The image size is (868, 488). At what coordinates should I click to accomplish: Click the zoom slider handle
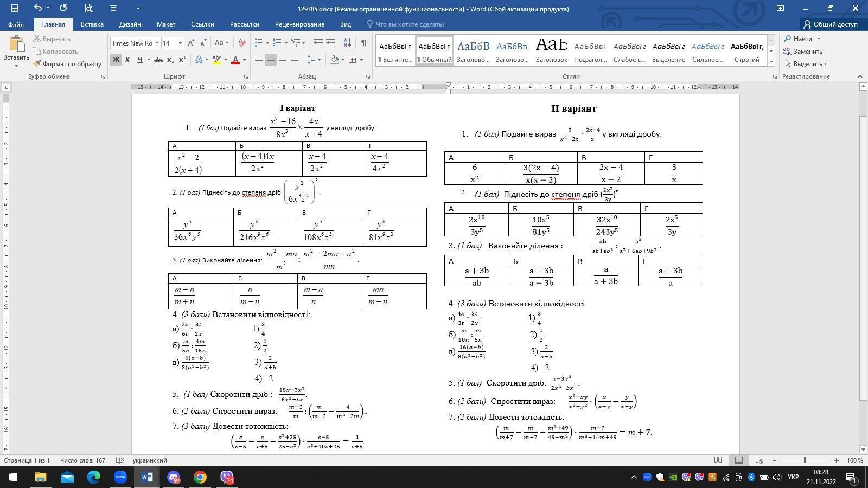(x=805, y=460)
